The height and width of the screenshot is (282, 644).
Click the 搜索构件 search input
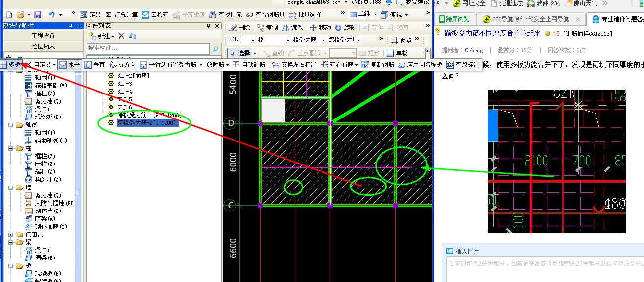click(x=149, y=48)
